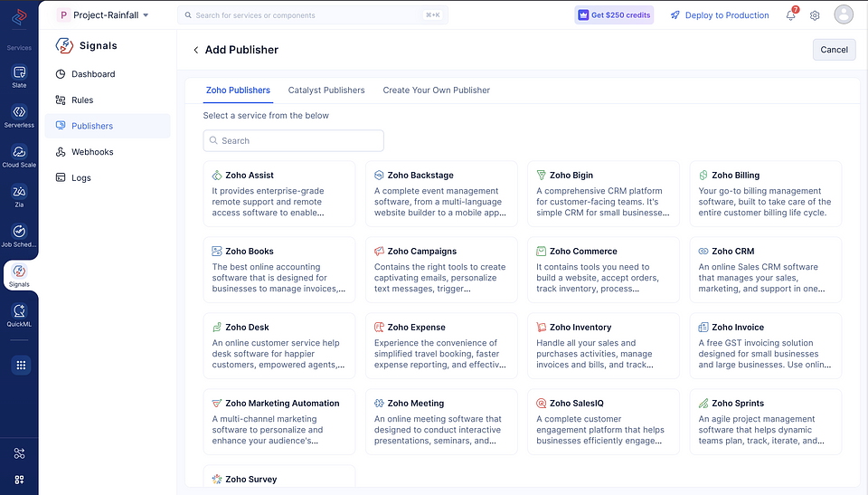Screen dimensions: 868x495
Task: Open Rules in the Signals menu
Action: pos(108,100)
